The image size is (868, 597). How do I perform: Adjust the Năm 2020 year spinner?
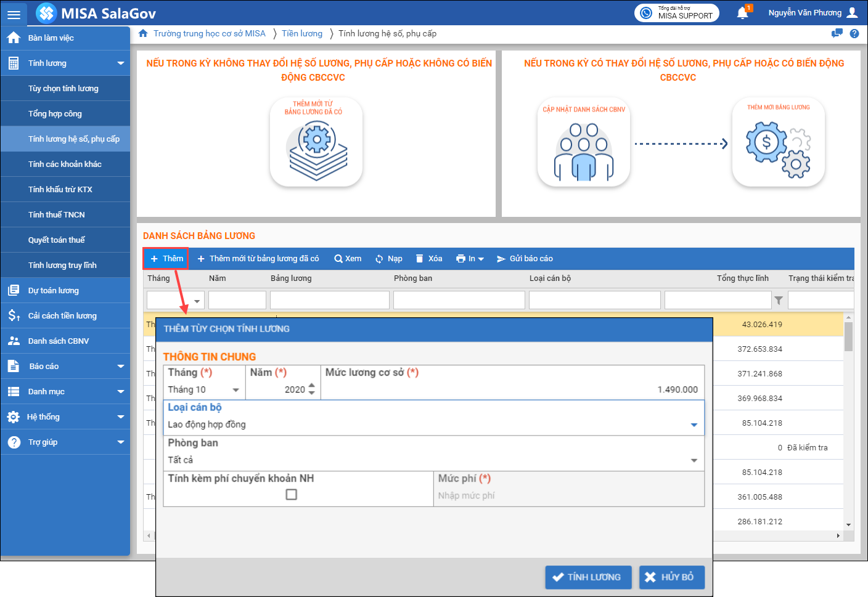click(x=311, y=389)
